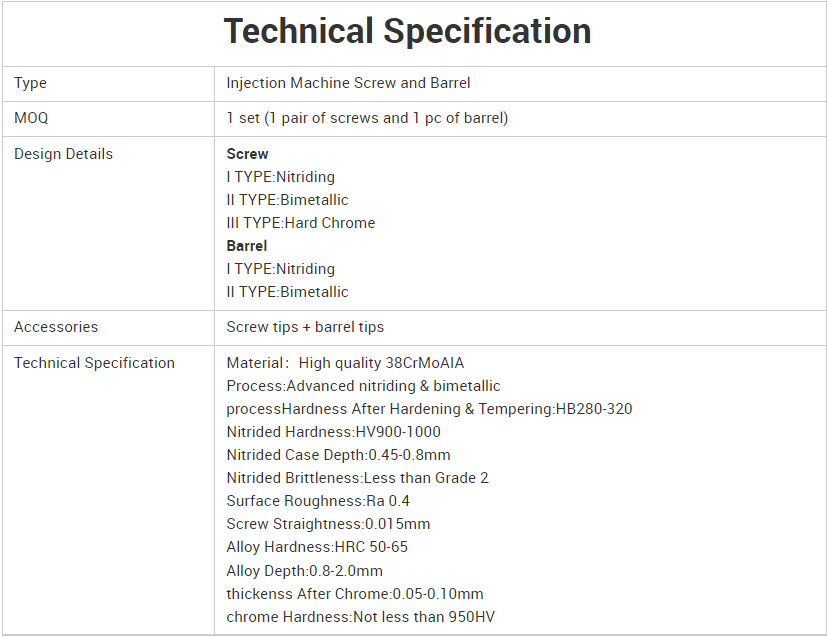
Task: Click the "Material: High quality 38CrMoAIA" line
Action: [345, 363]
